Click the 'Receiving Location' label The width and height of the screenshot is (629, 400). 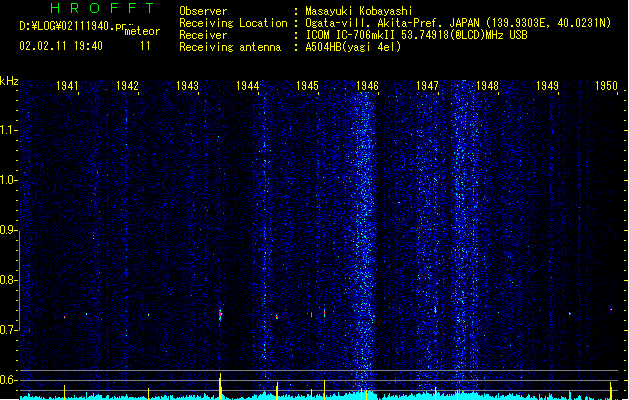pos(233,23)
